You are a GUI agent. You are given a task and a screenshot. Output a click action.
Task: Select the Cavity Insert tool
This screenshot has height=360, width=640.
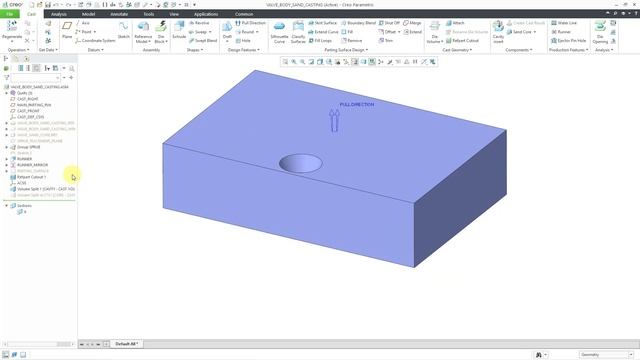point(498,32)
